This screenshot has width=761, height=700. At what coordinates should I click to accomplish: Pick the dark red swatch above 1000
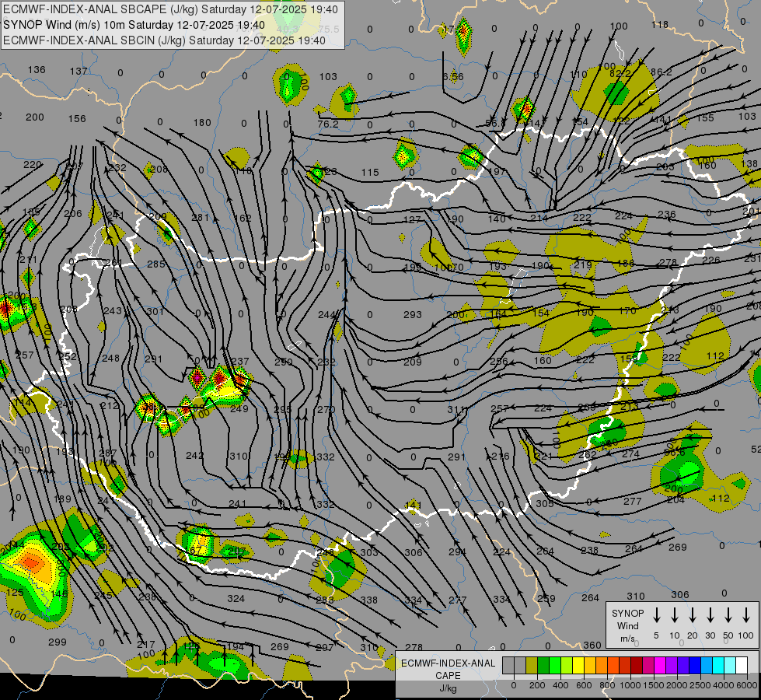tap(637, 666)
